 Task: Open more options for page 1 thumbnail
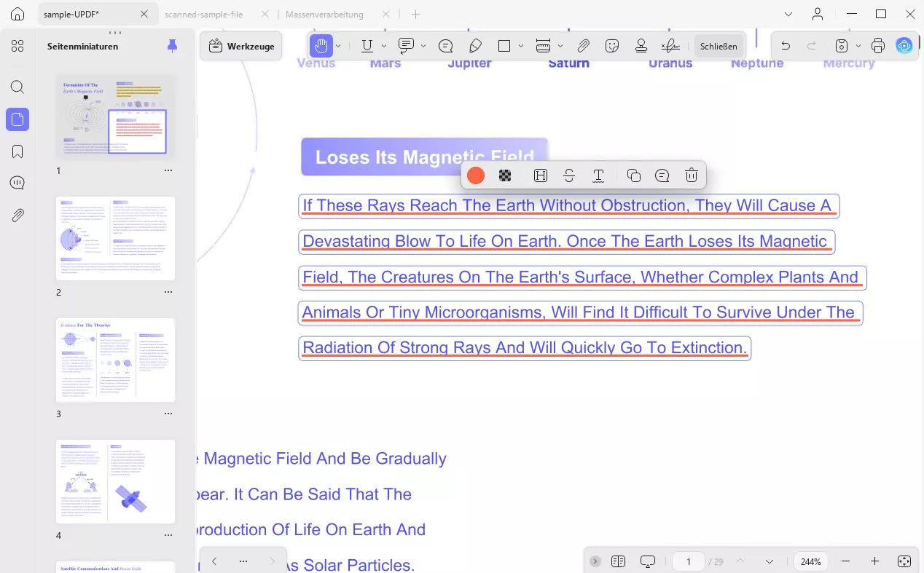pyautogui.click(x=168, y=170)
